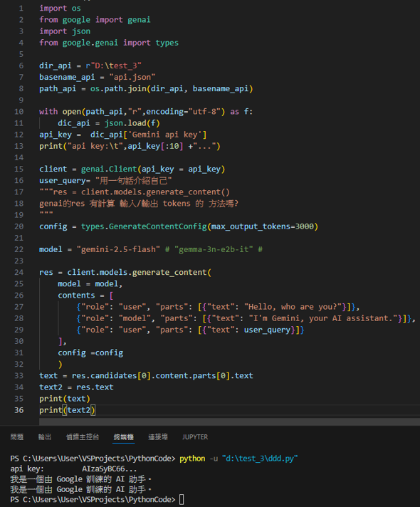Click line number 1 in the gutter
The width and height of the screenshot is (420, 507).
click(21, 8)
